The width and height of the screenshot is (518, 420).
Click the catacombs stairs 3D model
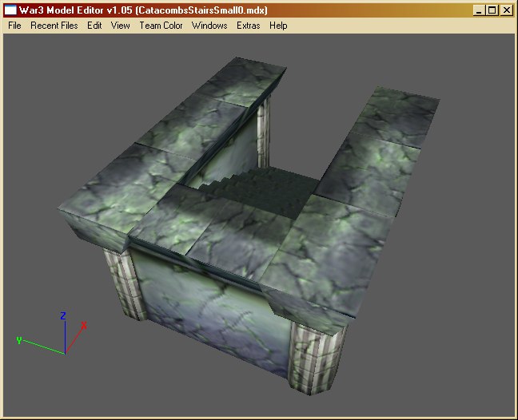(248, 224)
